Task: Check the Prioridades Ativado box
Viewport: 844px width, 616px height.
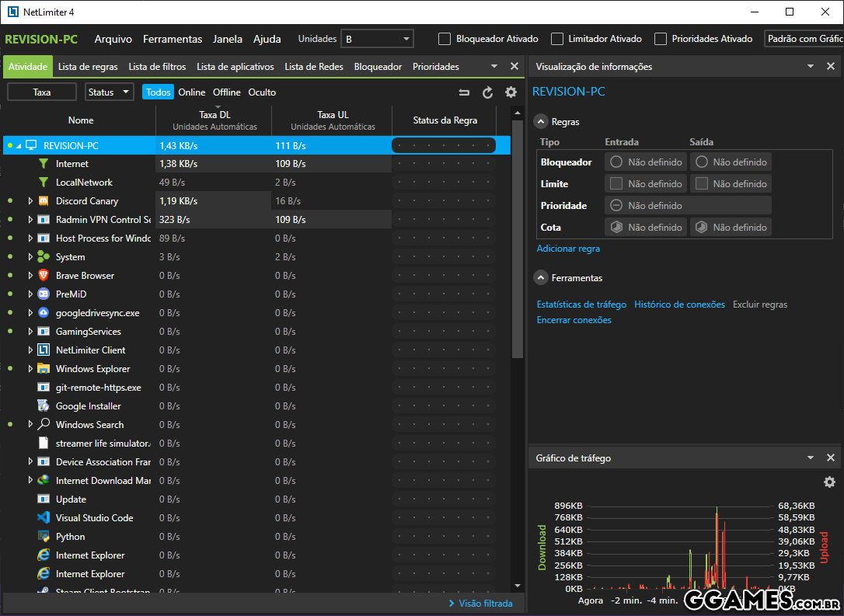Action: [x=661, y=39]
